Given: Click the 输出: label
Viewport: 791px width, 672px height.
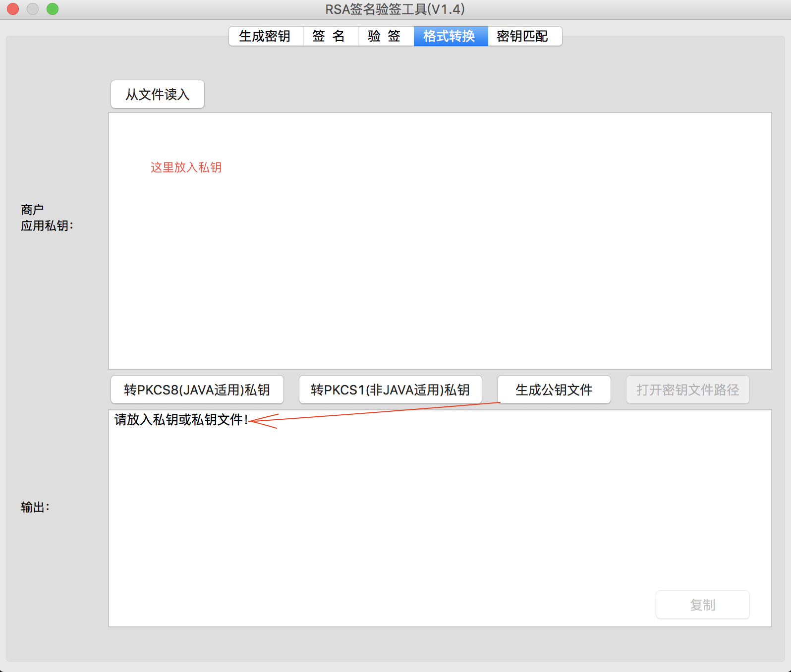Looking at the screenshot, I should tap(35, 507).
